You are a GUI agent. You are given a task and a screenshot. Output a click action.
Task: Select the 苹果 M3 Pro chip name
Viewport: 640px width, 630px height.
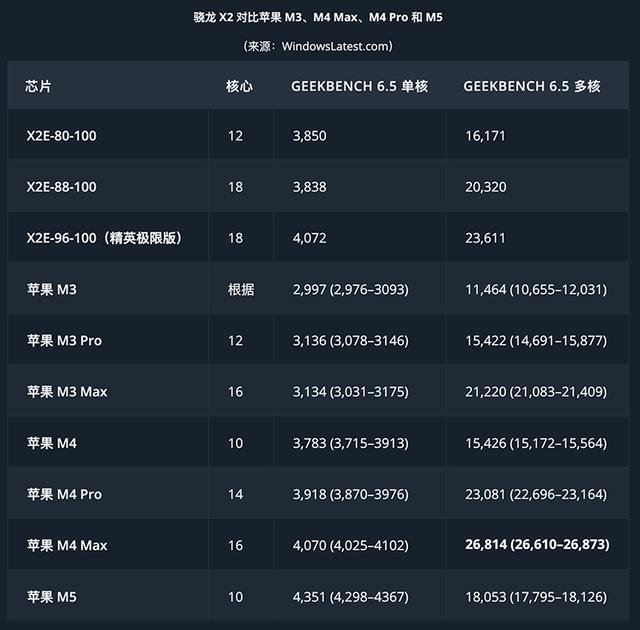[65, 341]
